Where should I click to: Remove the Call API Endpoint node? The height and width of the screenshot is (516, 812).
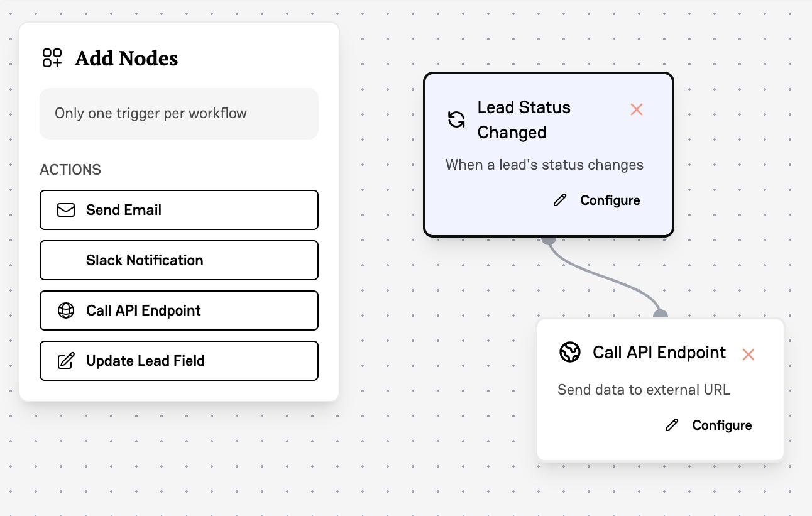(x=748, y=354)
